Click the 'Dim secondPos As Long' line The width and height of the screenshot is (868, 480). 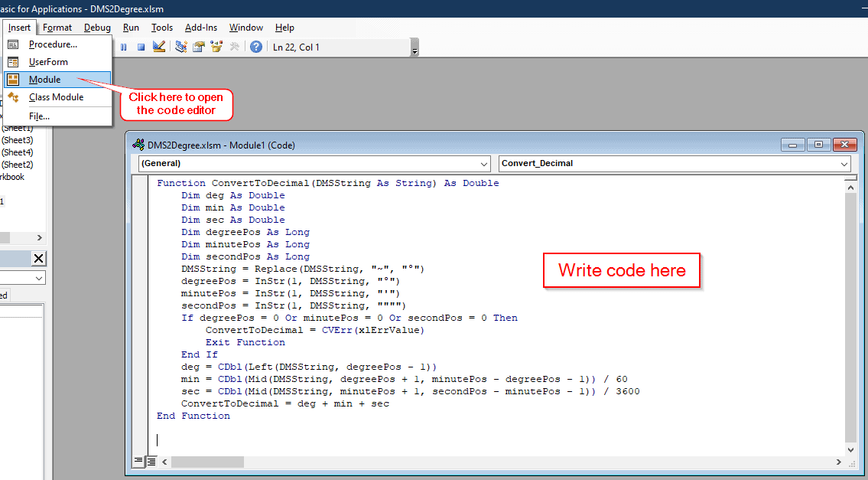point(245,256)
